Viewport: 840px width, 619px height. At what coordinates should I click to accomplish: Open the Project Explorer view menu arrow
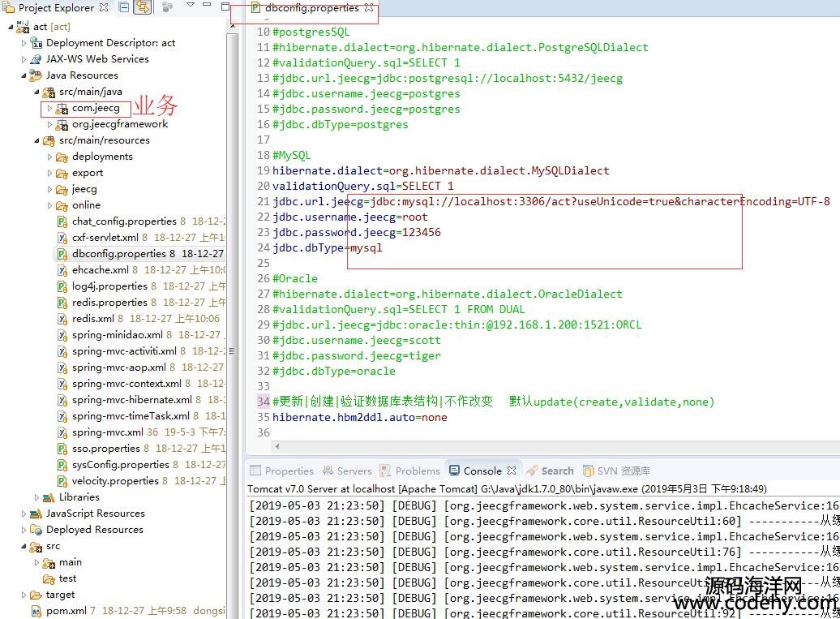[x=191, y=6]
